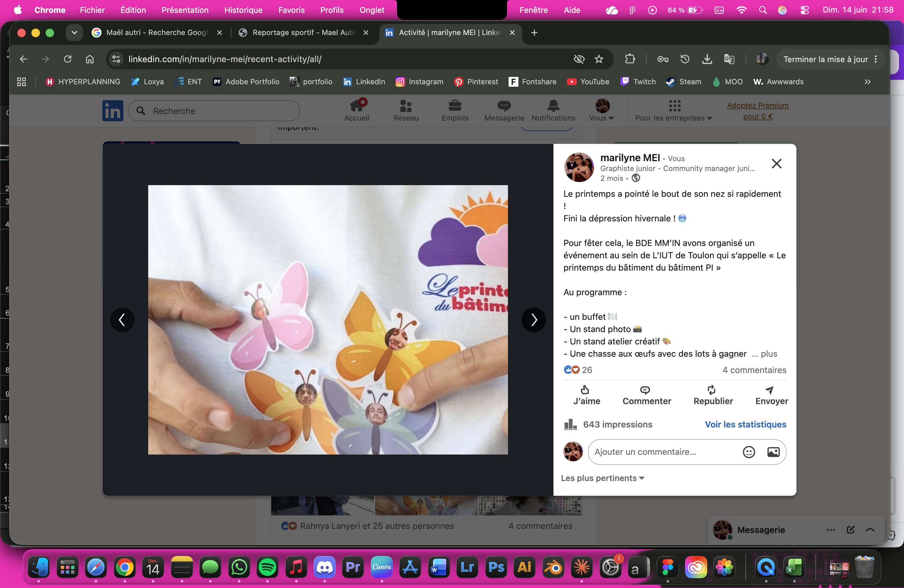Open the Awwwards bookmark
This screenshot has height=588, width=904.
pyautogui.click(x=778, y=82)
